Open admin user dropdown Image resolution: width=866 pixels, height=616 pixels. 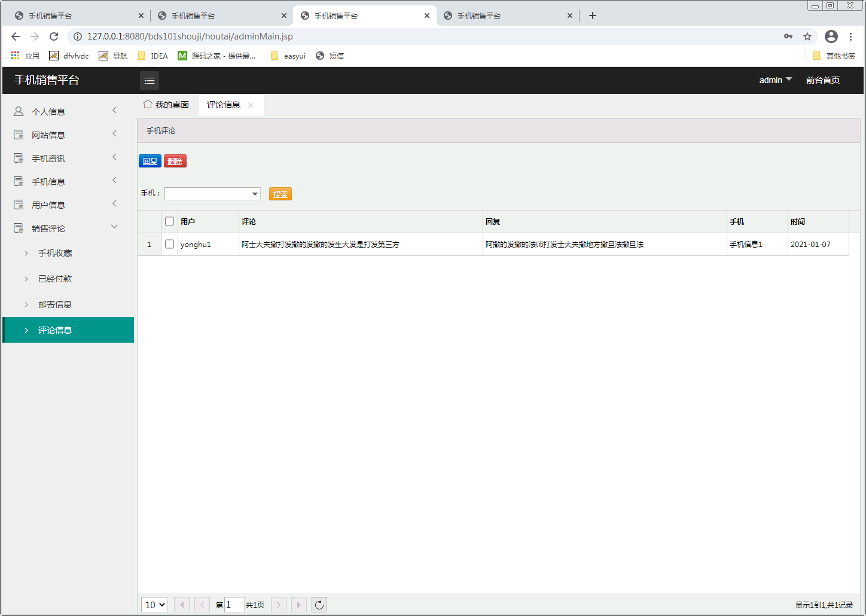(x=776, y=80)
